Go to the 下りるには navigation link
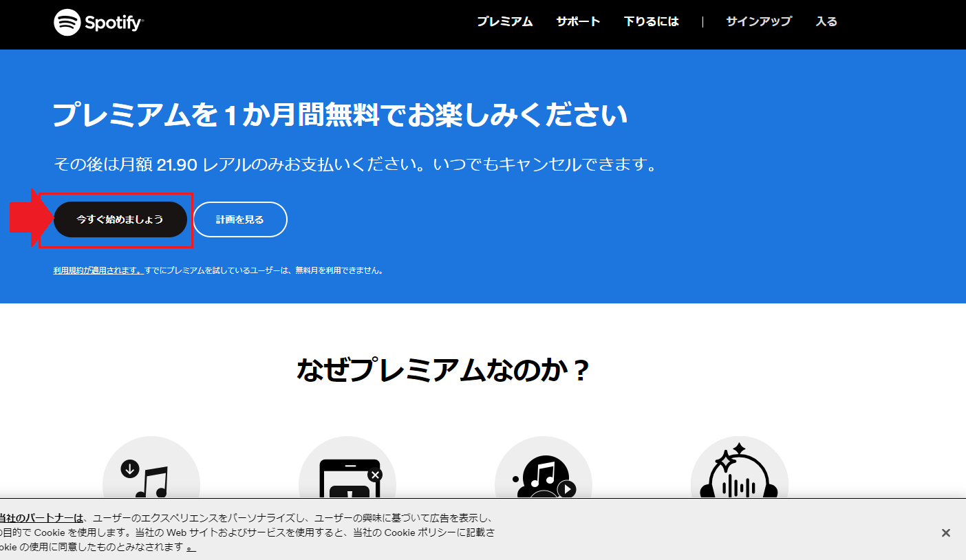The width and height of the screenshot is (966, 560). pyautogui.click(x=651, y=21)
